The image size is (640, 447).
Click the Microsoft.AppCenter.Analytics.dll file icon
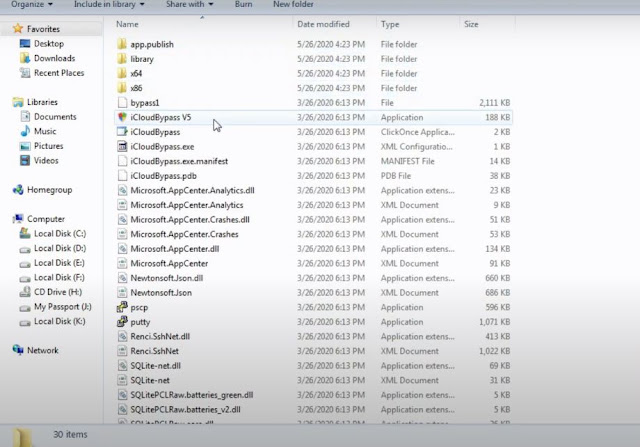pos(122,190)
